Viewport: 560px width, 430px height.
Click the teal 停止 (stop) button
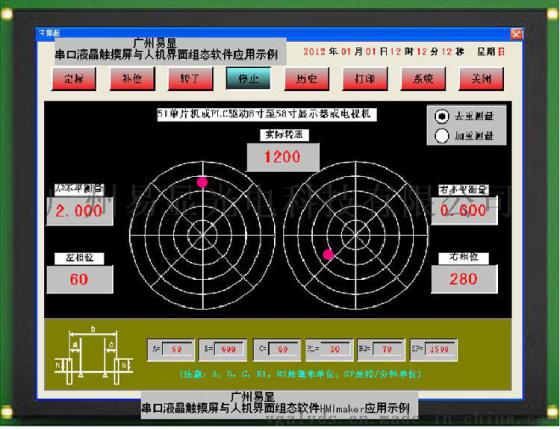click(249, 79)
